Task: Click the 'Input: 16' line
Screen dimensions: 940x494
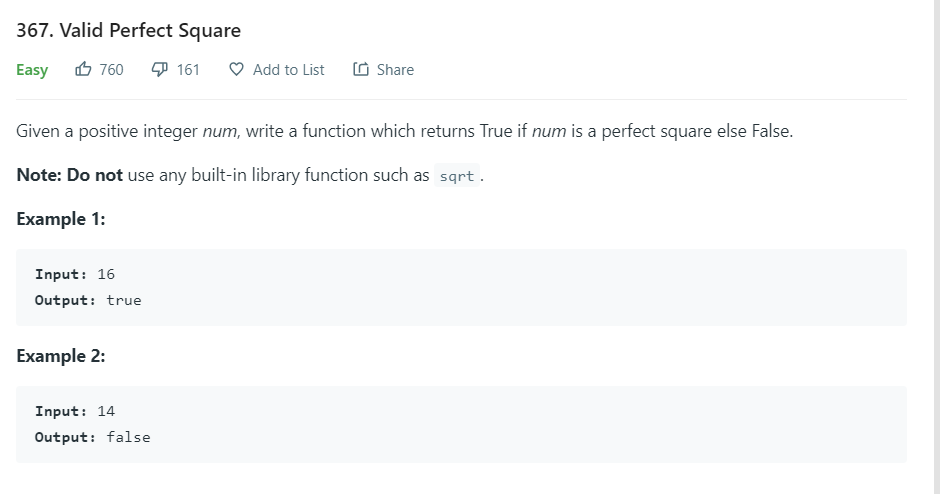Action: point(75,274)
